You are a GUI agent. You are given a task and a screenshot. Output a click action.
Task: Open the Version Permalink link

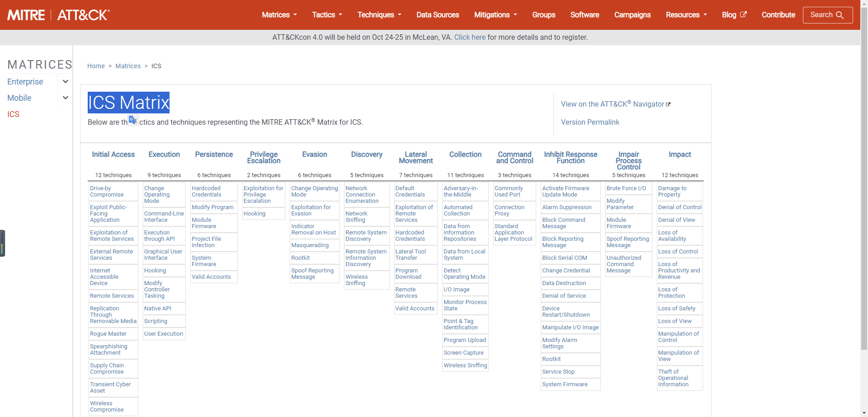590,122
